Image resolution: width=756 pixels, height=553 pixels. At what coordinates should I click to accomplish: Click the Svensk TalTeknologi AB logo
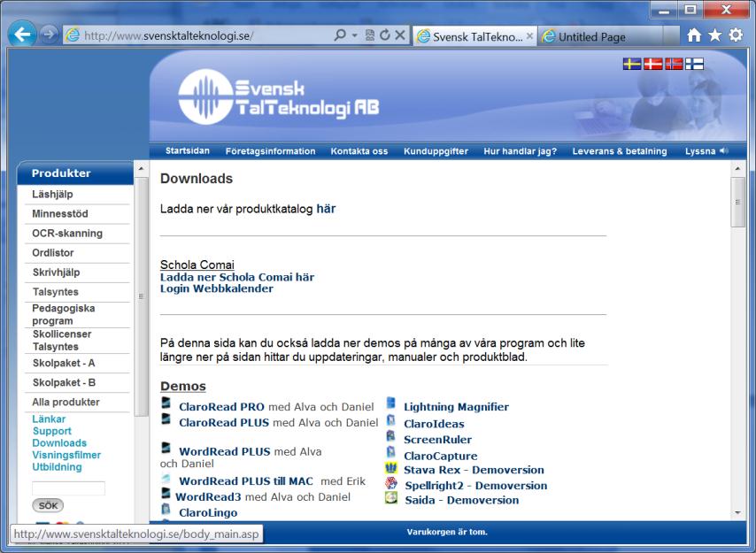tap(278, 96)
